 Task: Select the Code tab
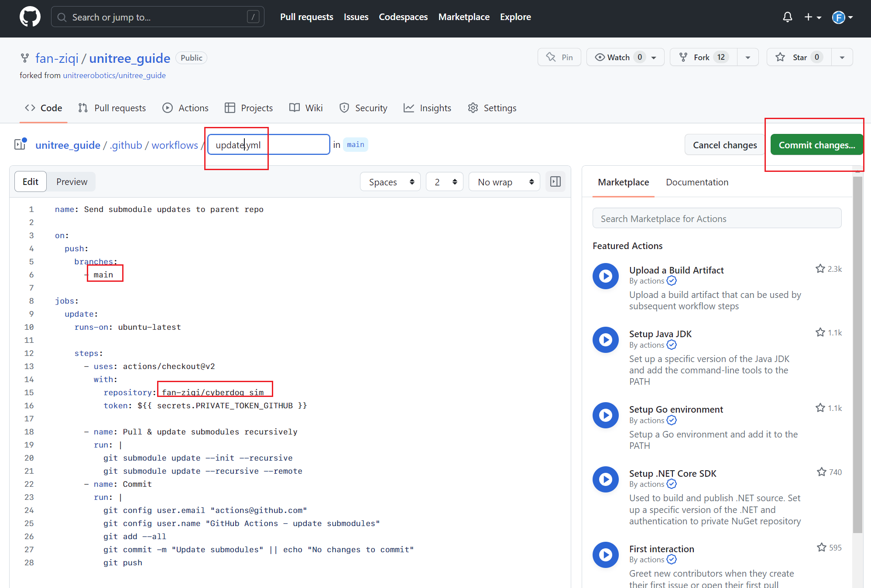tap(44, 108)
